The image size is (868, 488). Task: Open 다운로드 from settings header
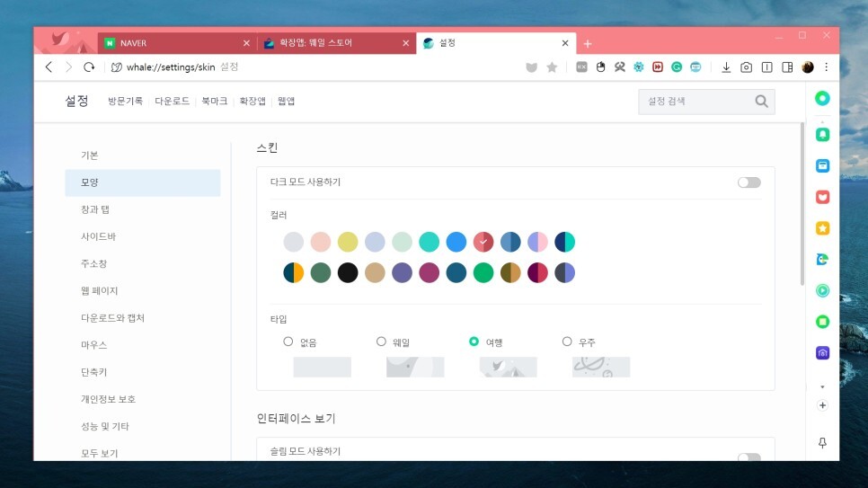click(x=173, y=101)
